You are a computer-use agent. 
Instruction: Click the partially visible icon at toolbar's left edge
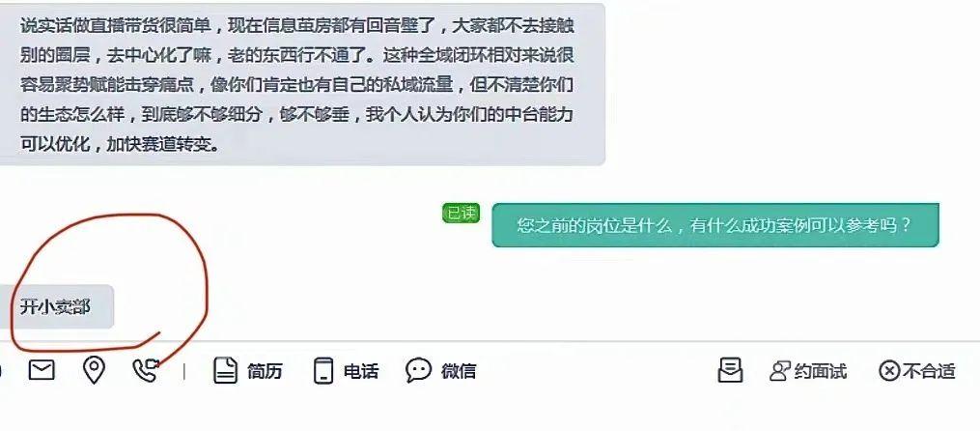1,370
